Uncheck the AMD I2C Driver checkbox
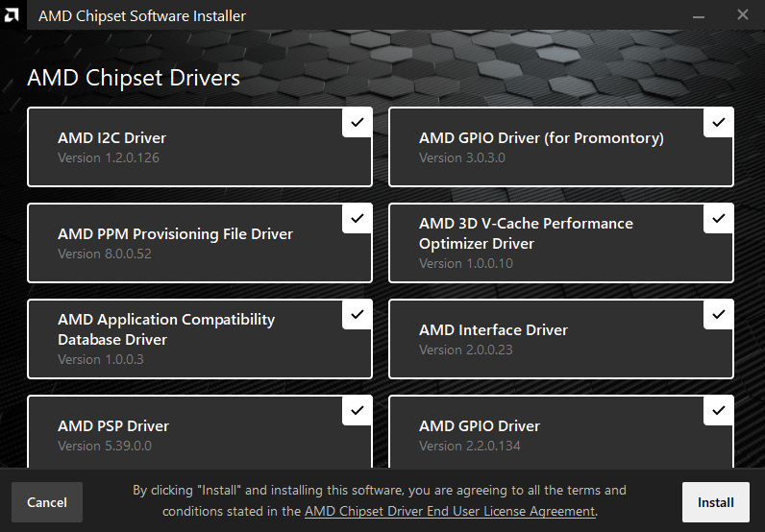 point(358,123)
